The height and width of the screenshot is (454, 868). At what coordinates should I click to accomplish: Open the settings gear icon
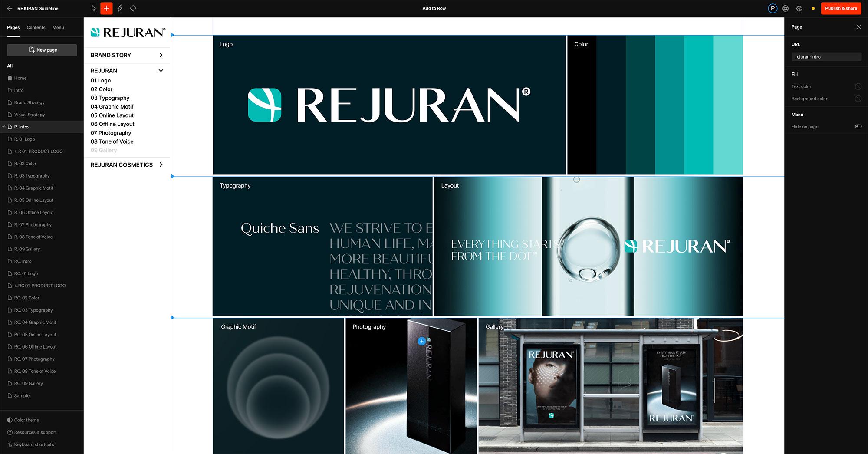799,8
